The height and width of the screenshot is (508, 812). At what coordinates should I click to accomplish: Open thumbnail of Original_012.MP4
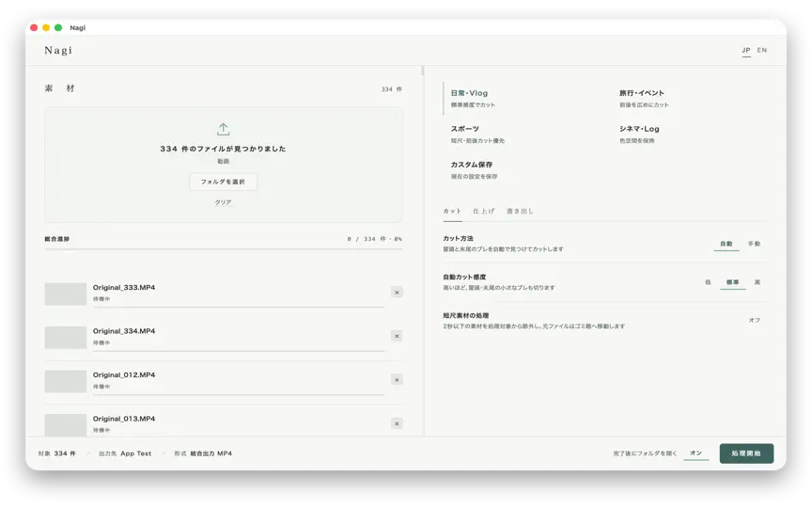pyautogui.click(x=65, y=382)
